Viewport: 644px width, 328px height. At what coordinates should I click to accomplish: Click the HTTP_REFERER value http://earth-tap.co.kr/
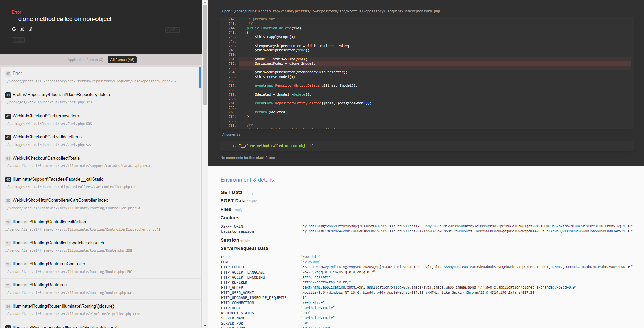[326, 282]
